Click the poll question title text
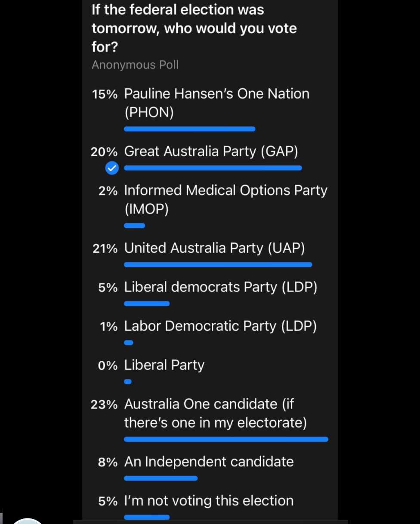Image resolution: width=420 pixels, height=524 pixels. 195,28
